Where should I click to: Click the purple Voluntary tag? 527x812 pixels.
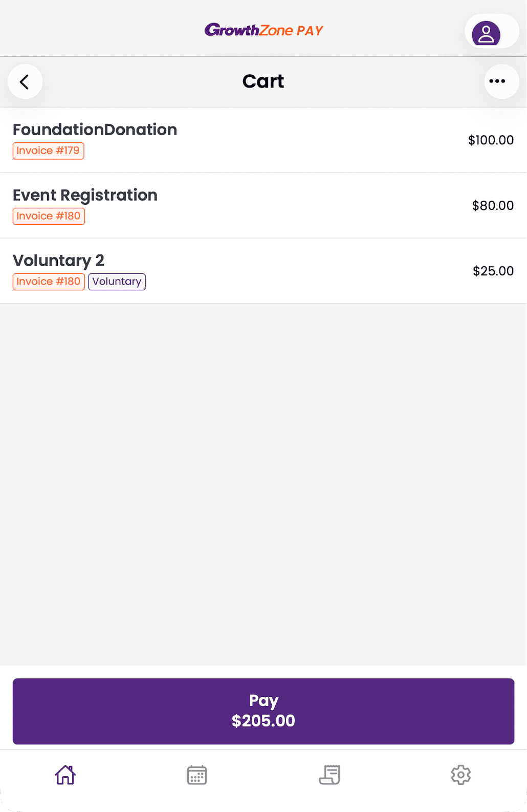(x=117, y=282)
